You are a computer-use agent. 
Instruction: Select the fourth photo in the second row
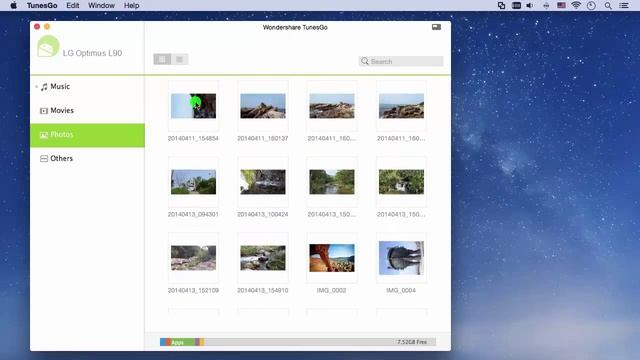[401, 182]
